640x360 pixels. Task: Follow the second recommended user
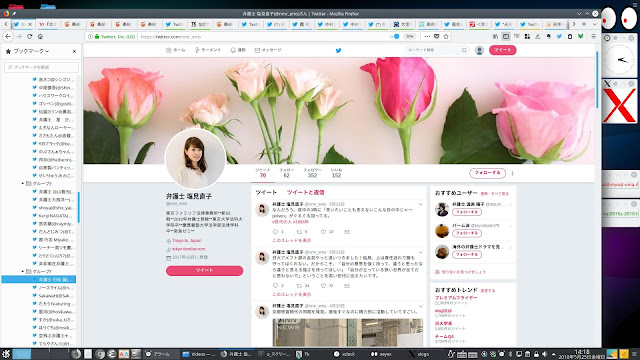pyautogui.click(x=467, y=233)
